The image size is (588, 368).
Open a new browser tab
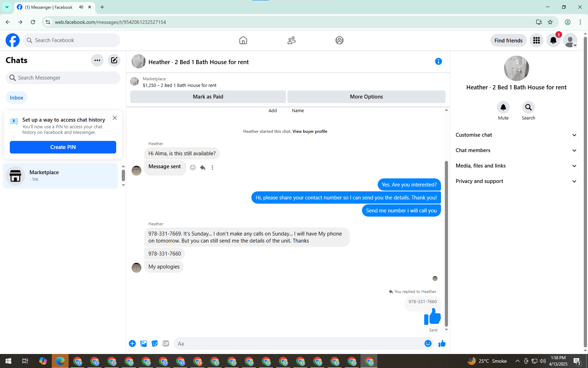tap(102, 7)
